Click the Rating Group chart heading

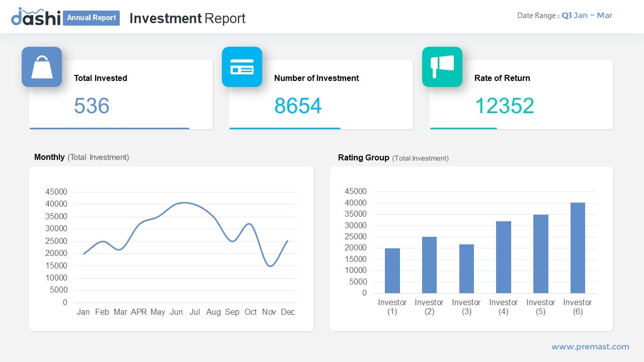coord(393,157)
